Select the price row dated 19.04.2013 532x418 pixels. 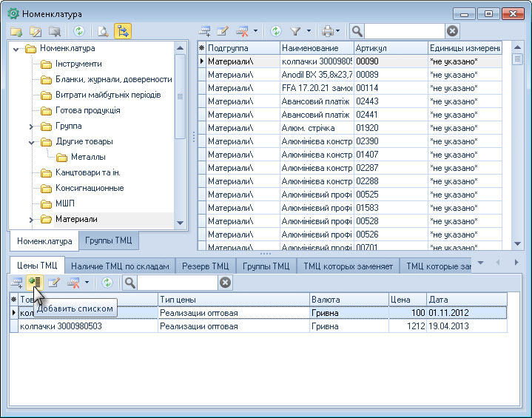point(257,326)
